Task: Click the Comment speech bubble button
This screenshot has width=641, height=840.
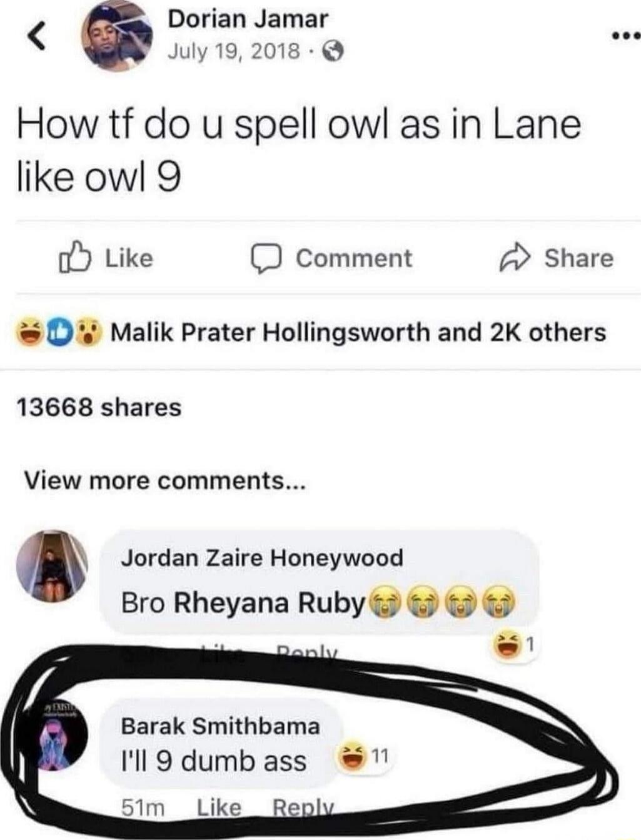Action: coord(331,258)
